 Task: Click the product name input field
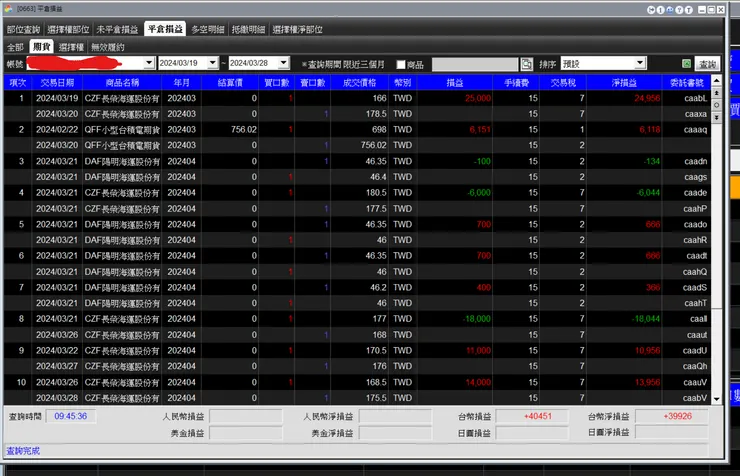(475, 64)
